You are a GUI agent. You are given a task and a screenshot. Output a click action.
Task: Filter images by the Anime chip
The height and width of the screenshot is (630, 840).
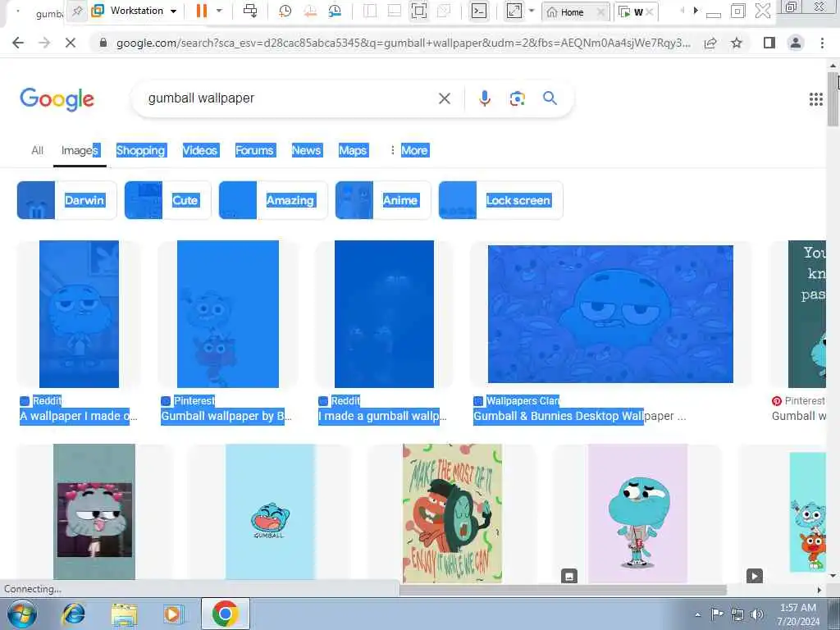(x=382, y=200)
